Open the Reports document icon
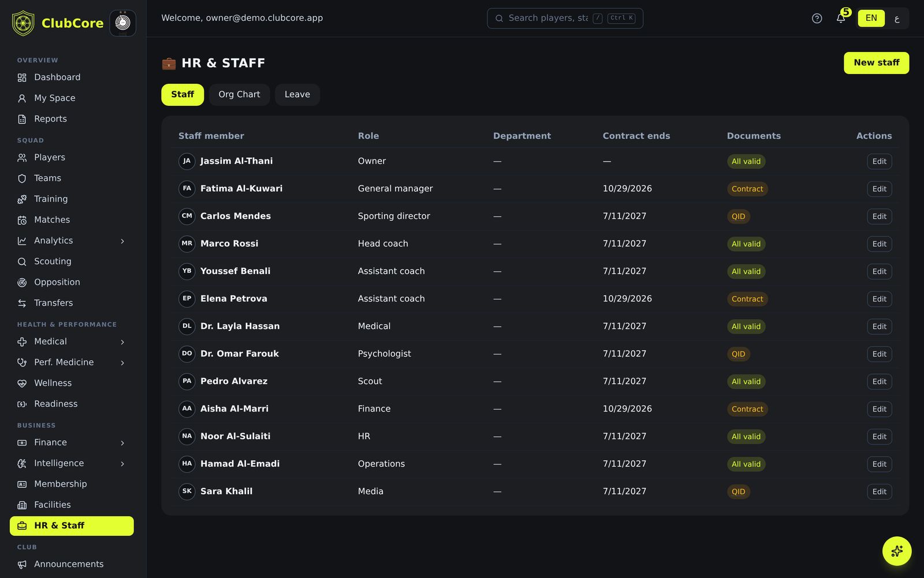Viewport: 924px width, 578px height. [x=22, y=119]
